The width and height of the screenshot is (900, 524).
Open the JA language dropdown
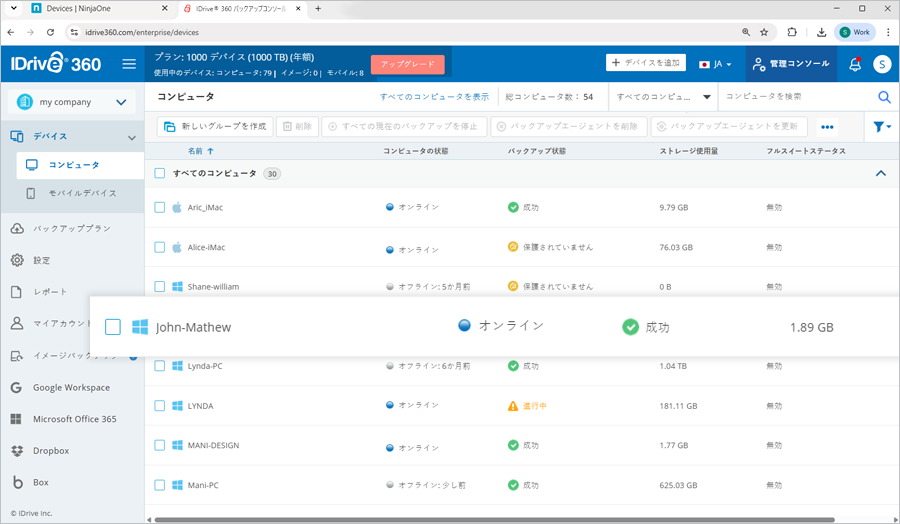point(716,64)
